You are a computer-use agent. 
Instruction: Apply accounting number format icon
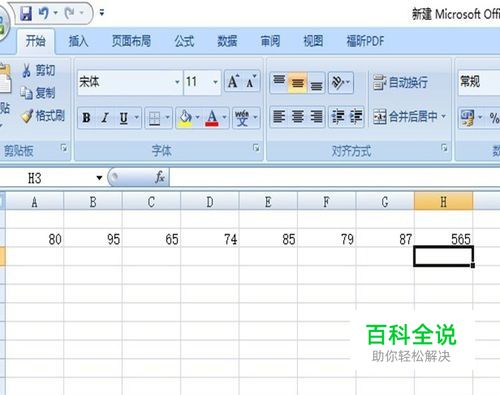point(467,118)
